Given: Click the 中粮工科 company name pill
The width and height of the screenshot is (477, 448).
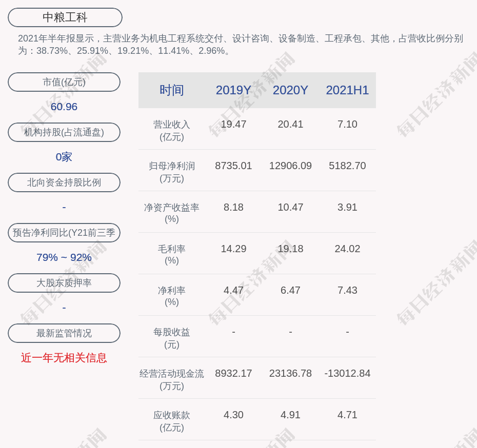Looking at the screenshot, I should click(x=65, y=17).
